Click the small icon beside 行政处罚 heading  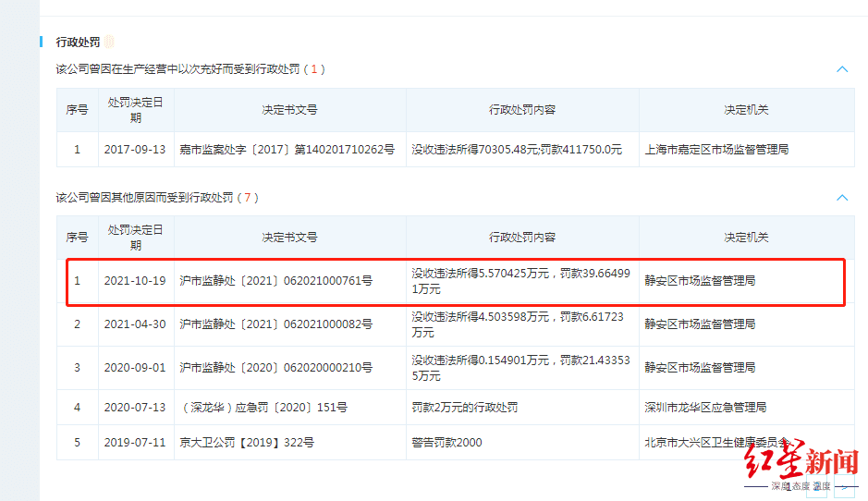(109, 42)
